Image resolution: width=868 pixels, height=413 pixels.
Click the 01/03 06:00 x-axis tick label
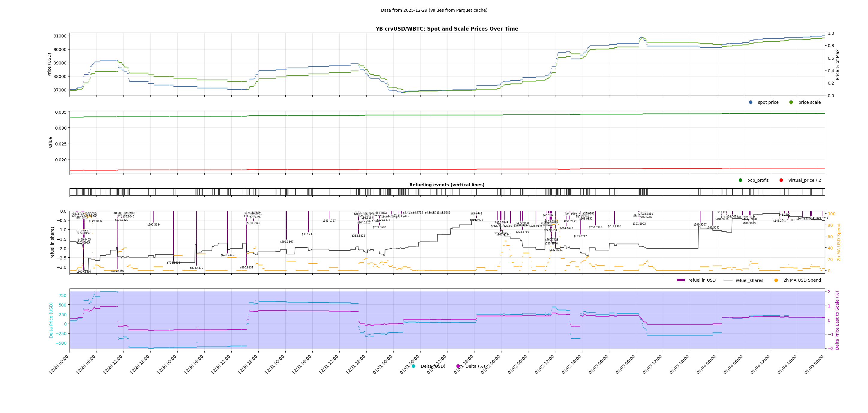pos(626,365)
